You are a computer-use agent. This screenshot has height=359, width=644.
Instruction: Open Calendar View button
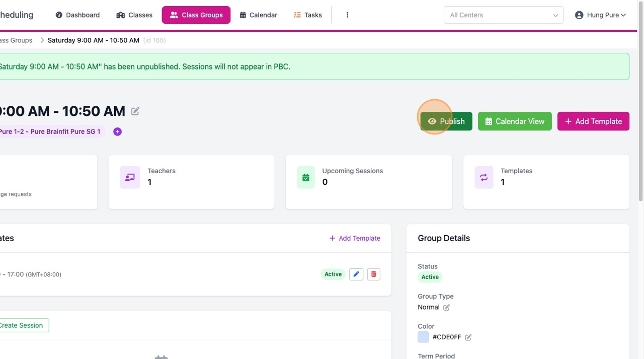[515, 121]
